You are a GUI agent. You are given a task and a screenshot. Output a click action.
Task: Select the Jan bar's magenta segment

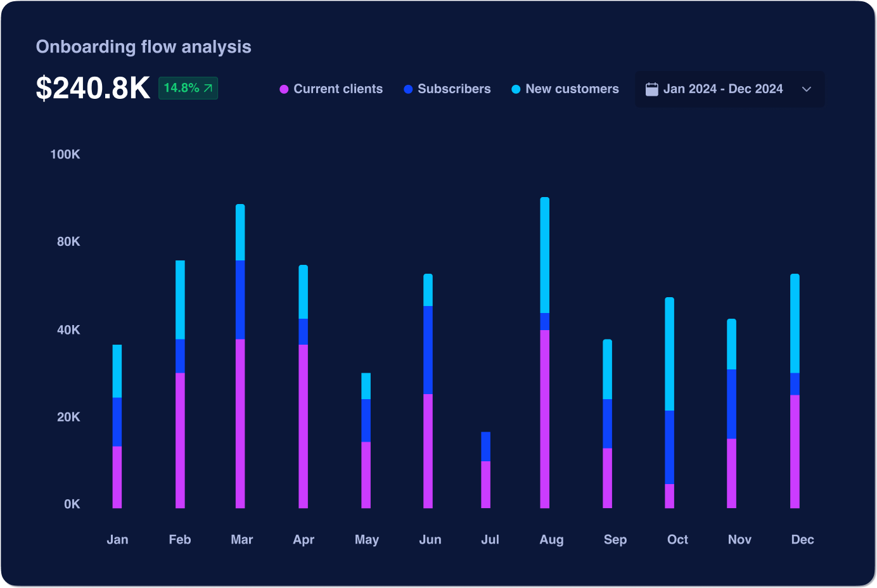[x=117, y=477]
